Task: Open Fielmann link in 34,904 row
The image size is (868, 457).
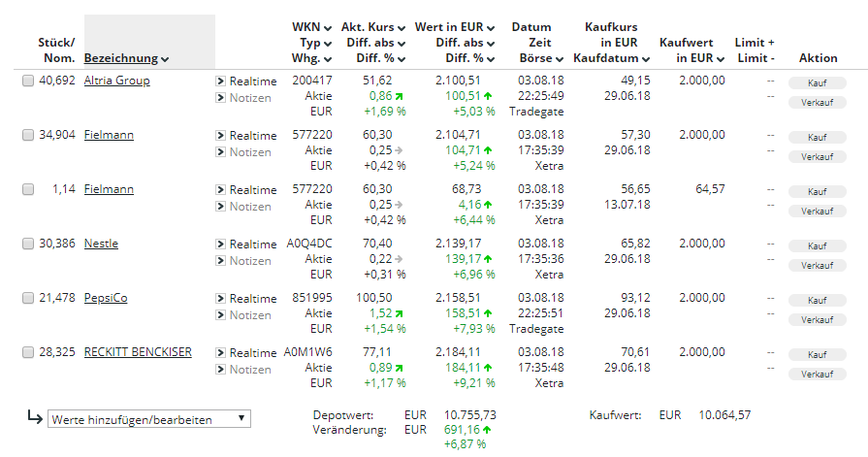Action: click(x=109, y=135)
